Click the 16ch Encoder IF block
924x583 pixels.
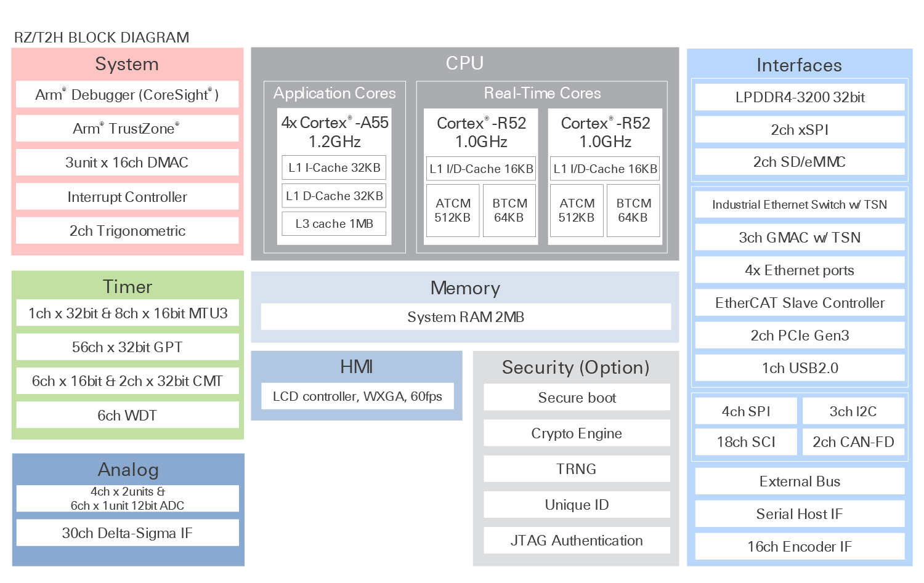800,547
